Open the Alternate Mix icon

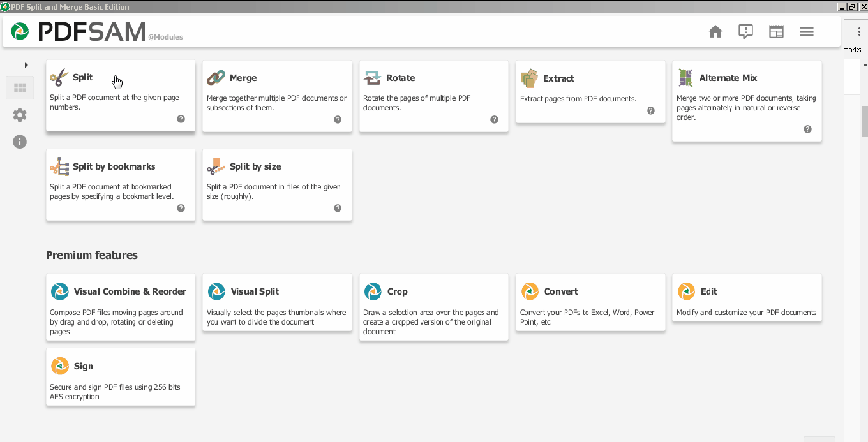(x=685, y=78)
